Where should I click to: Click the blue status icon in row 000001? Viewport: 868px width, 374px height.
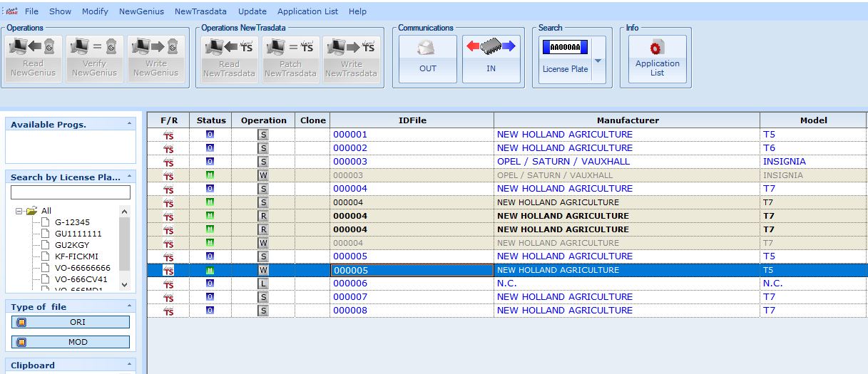coord(210,134)
